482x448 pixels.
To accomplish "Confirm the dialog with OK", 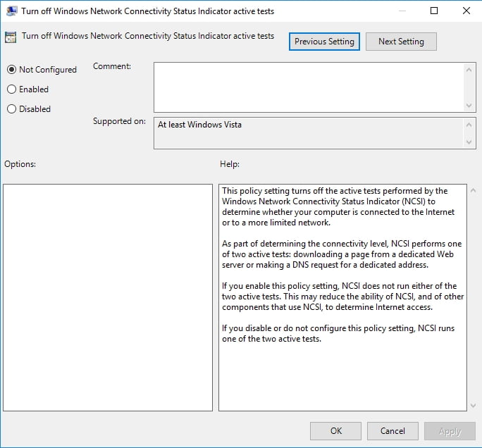I will coord(335,431).
